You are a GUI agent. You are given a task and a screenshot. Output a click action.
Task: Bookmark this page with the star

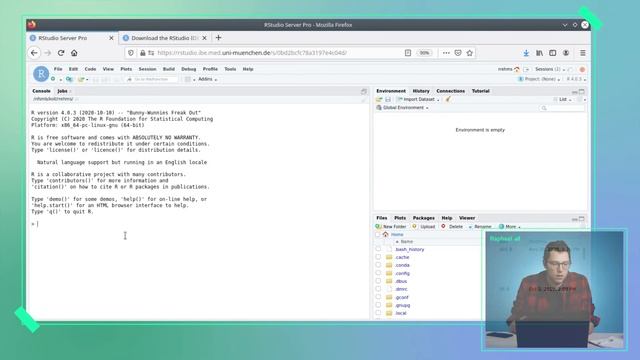[470, 53]
